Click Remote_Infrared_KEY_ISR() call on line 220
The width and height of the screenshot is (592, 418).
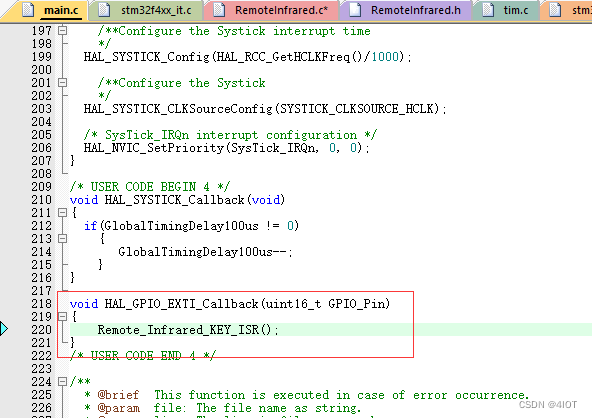click(x=188, y=330)
